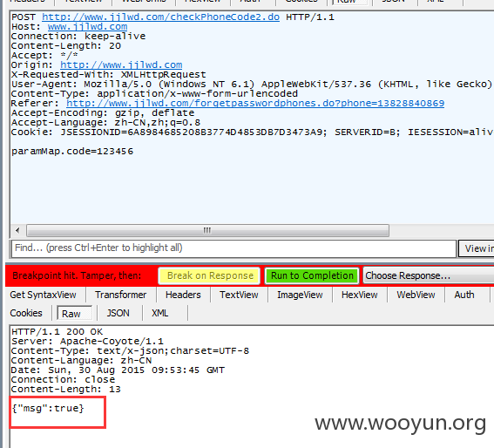Open the response ImageView tab

[x=300, y=295]
